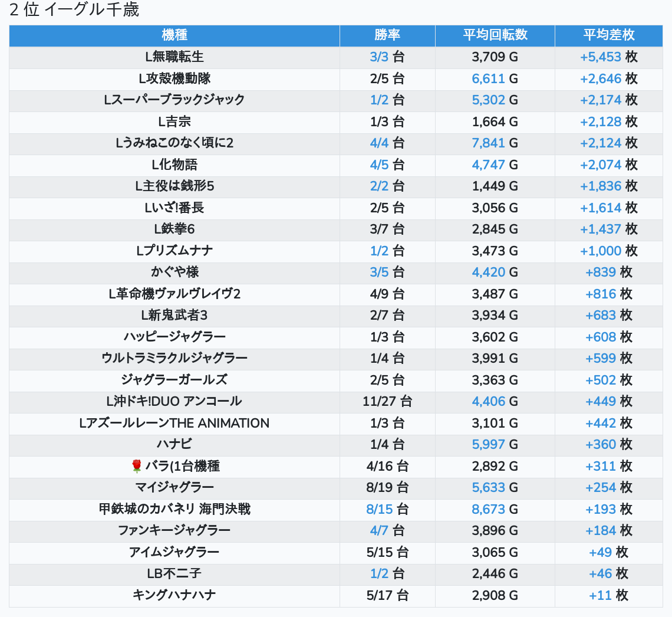Select the マイジャグラー machine name
Viewport: 672px width, 617px height.
point(174,488)
